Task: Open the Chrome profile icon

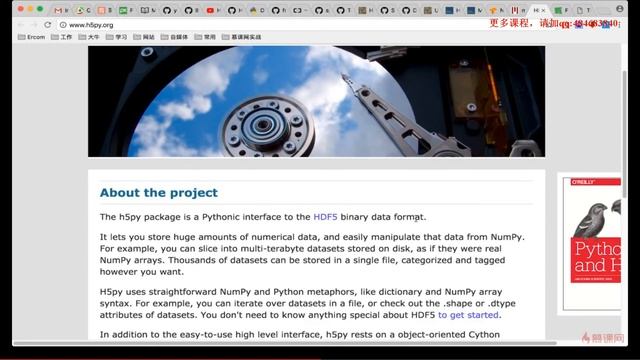Action: pos(620,9)
